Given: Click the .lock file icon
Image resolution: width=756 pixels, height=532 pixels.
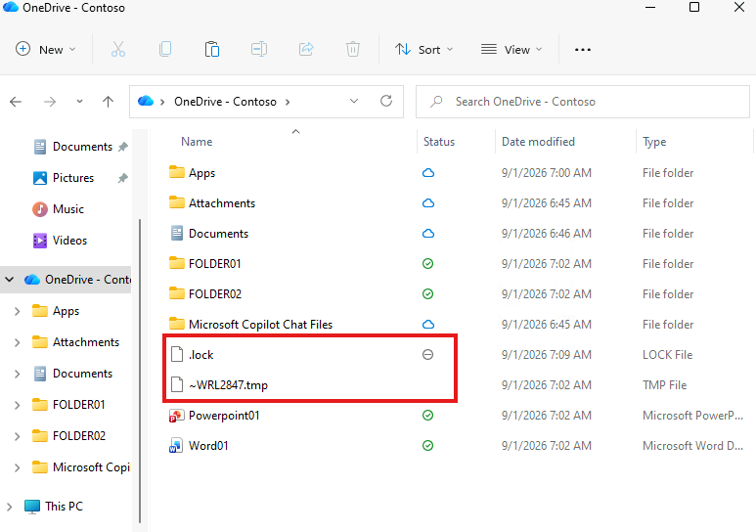Looking at the screenshot, I should tap(177, 355).
